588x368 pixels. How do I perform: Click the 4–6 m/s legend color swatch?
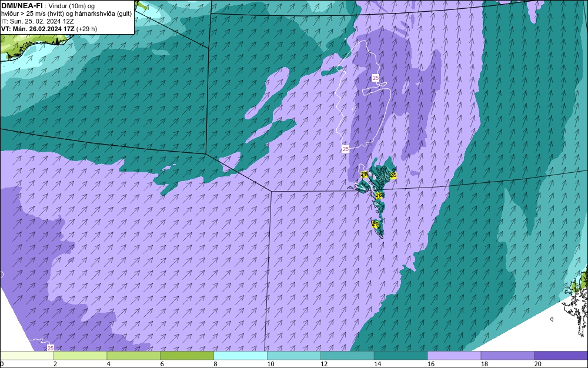pyautogui.click(x=133, y=356)
